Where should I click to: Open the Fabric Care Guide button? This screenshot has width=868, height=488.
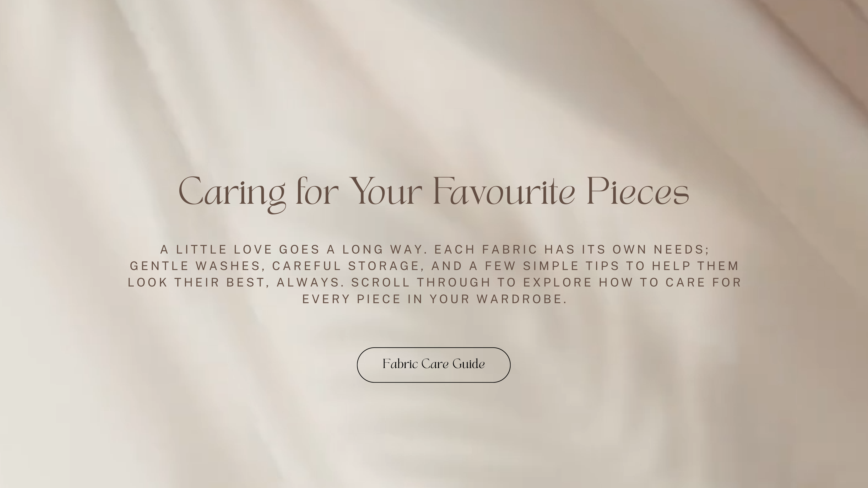pos(434,365)
